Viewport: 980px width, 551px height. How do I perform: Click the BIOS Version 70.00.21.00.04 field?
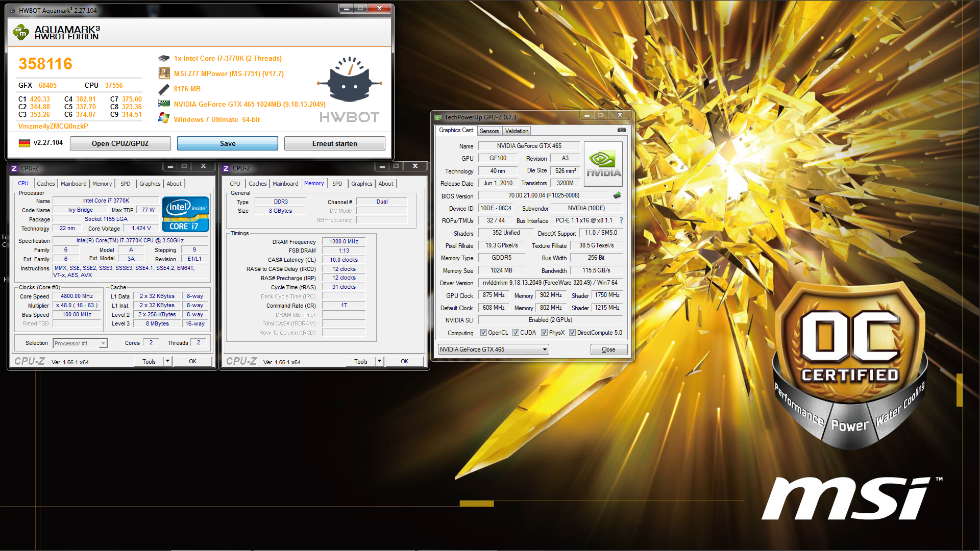click(544, 195)
